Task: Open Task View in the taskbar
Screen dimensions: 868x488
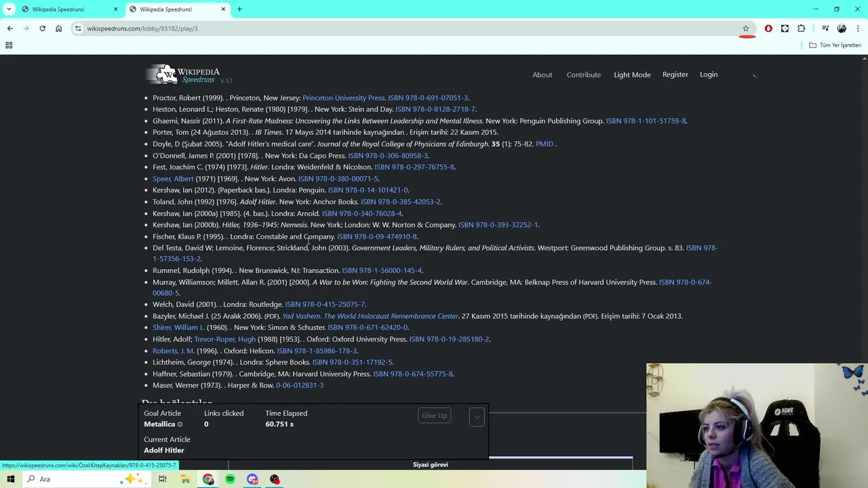Action: tap(163, 479)
